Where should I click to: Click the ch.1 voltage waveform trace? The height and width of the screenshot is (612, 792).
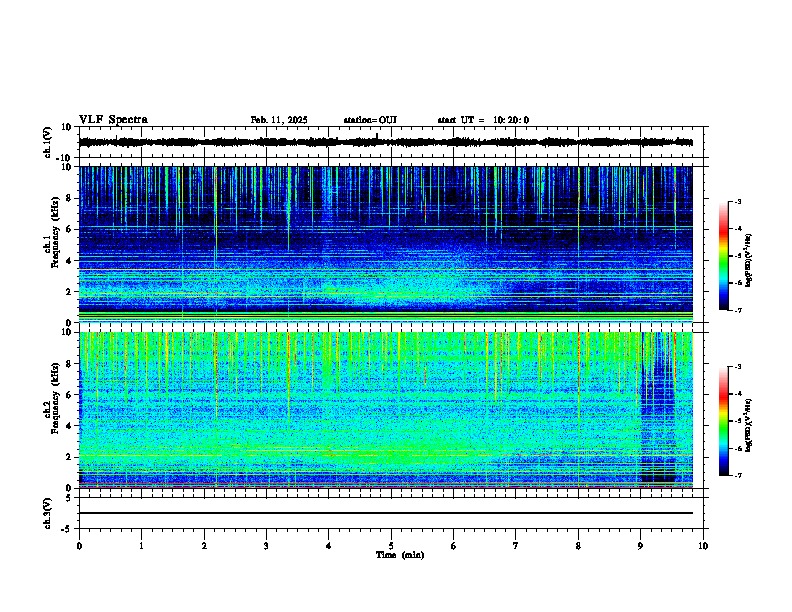(x=386, y=142)
